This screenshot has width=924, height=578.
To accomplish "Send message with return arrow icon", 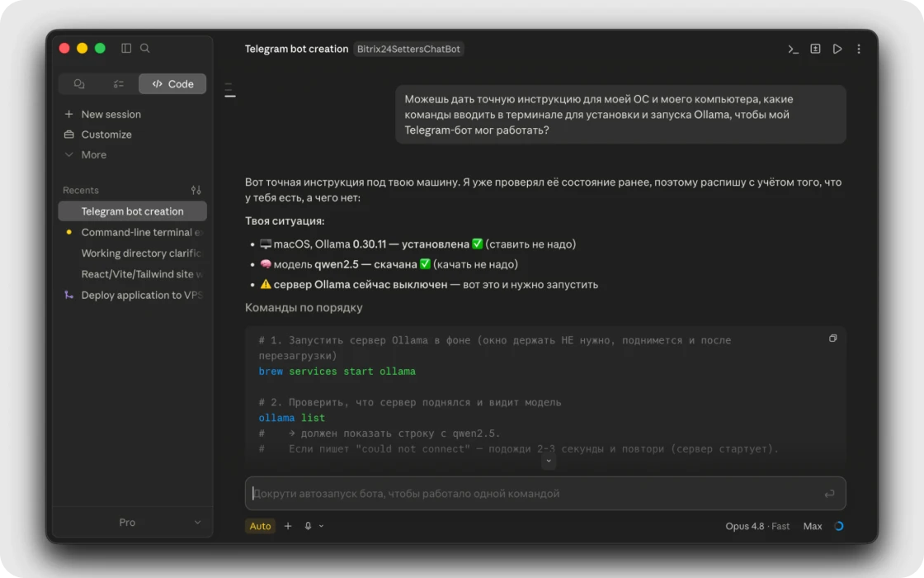I will 829,494.
